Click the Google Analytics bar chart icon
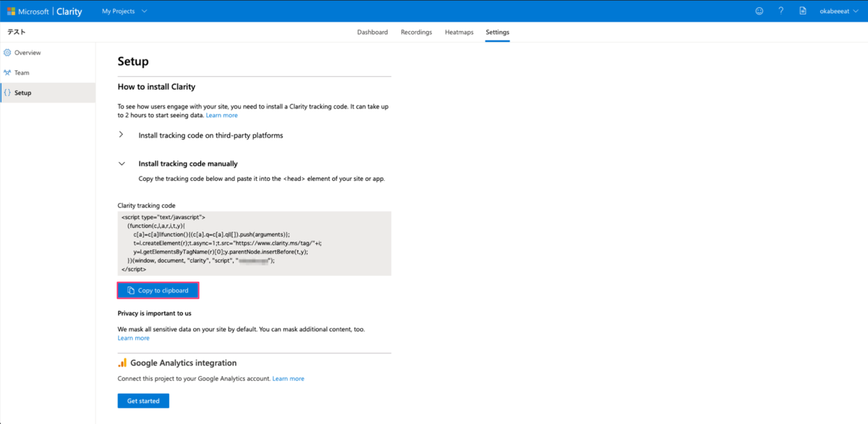This screenshot has width=868, height=424. coord(122,363)
